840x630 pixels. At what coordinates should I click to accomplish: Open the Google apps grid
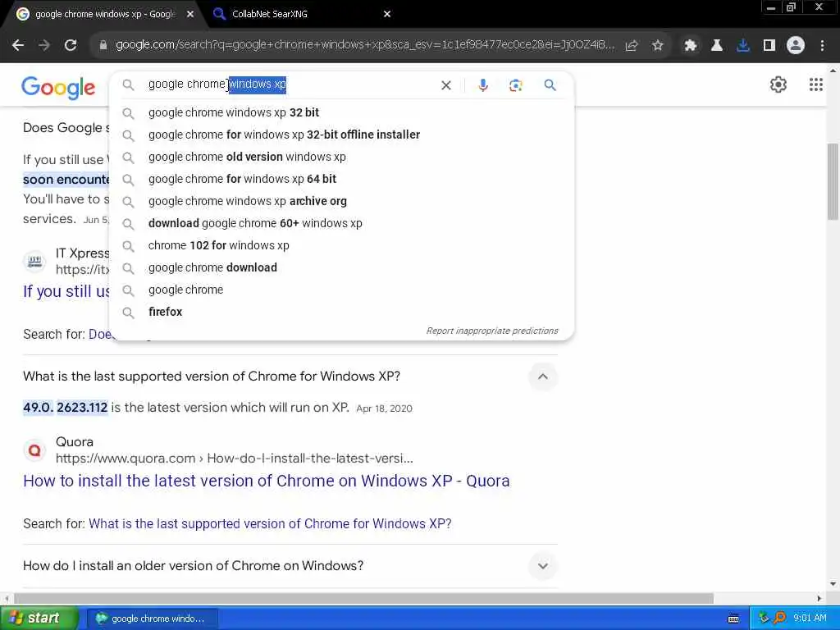pos(816,84)
